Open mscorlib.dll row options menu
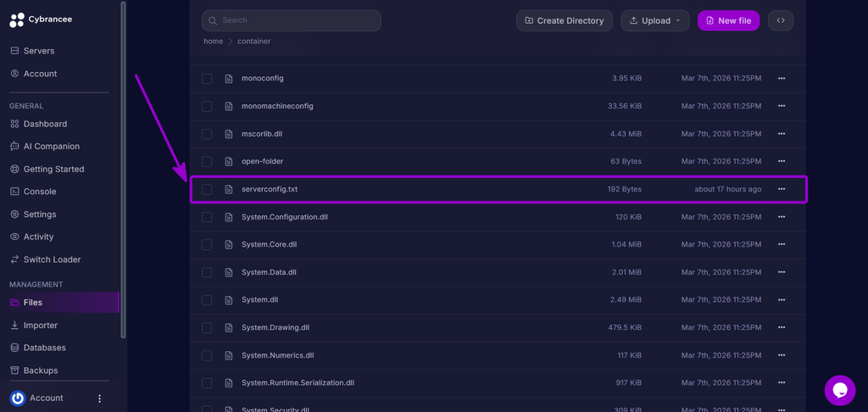This screenshot has width=868, height=412. tap(782, 134)
